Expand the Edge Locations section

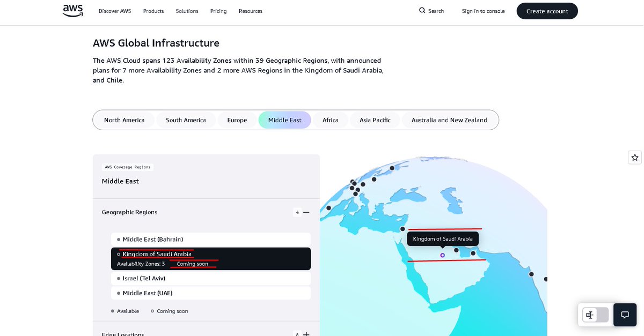tap(306, 334)
